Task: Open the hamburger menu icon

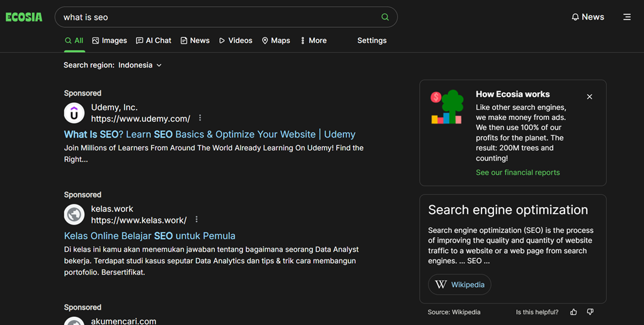Action: point(627,17)
